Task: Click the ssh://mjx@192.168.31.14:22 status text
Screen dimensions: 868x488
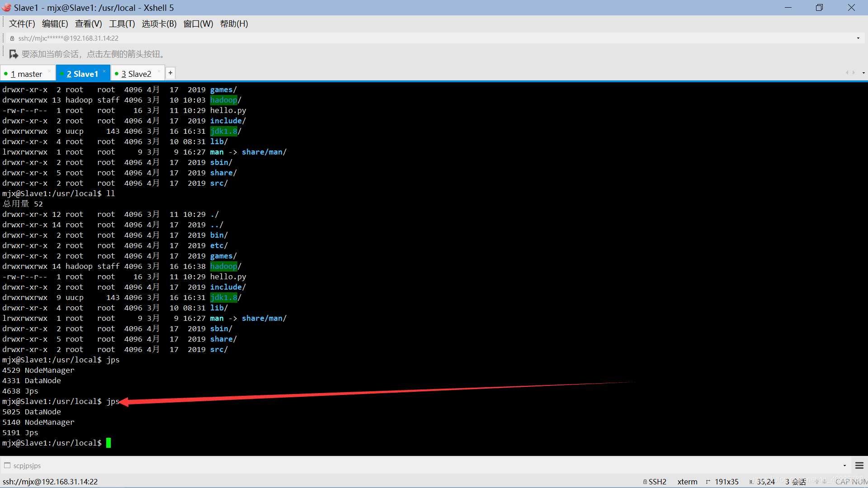Action: 50,482
